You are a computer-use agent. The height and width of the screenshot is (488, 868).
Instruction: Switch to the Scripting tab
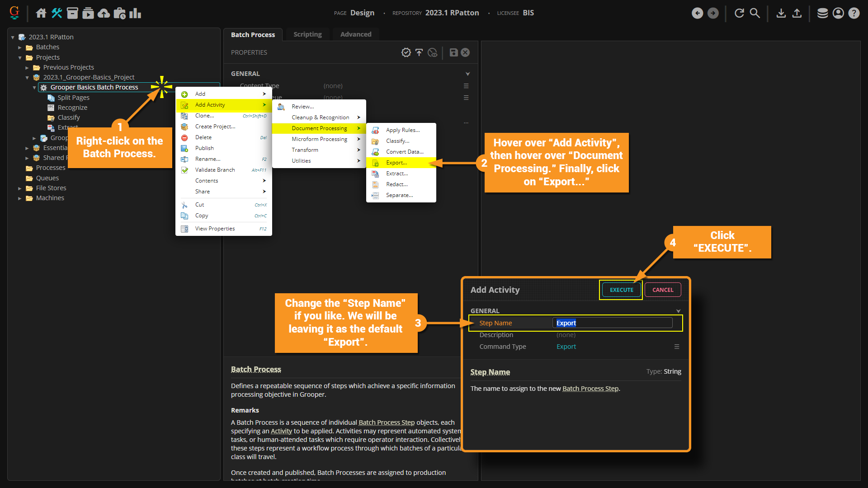(307, 34)
